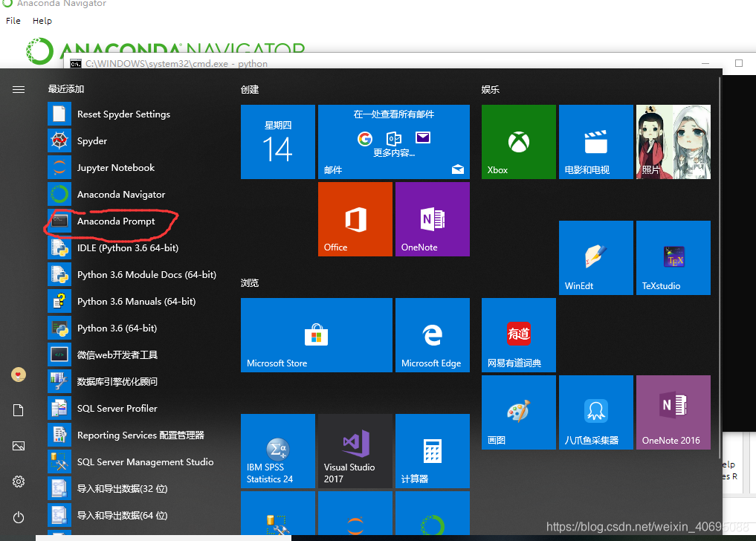
Task: Open Python 3.6 Manuals (64-bit)
Action: 132,302
